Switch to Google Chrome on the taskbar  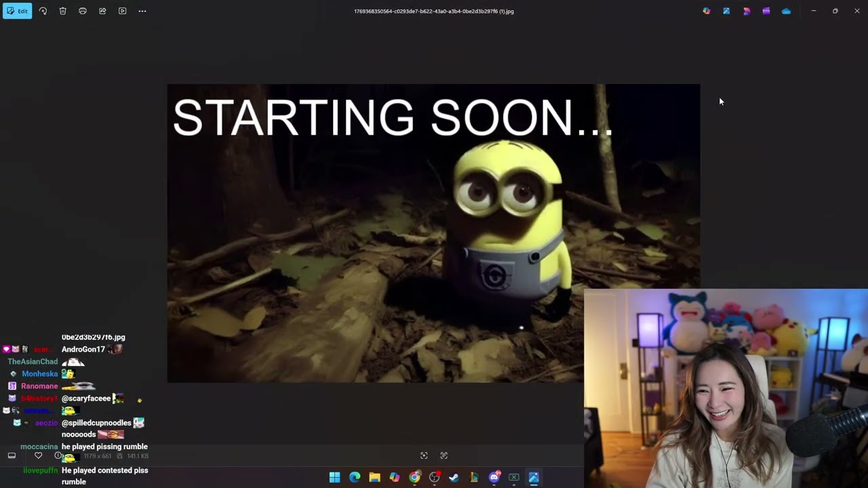coord(414,477)
